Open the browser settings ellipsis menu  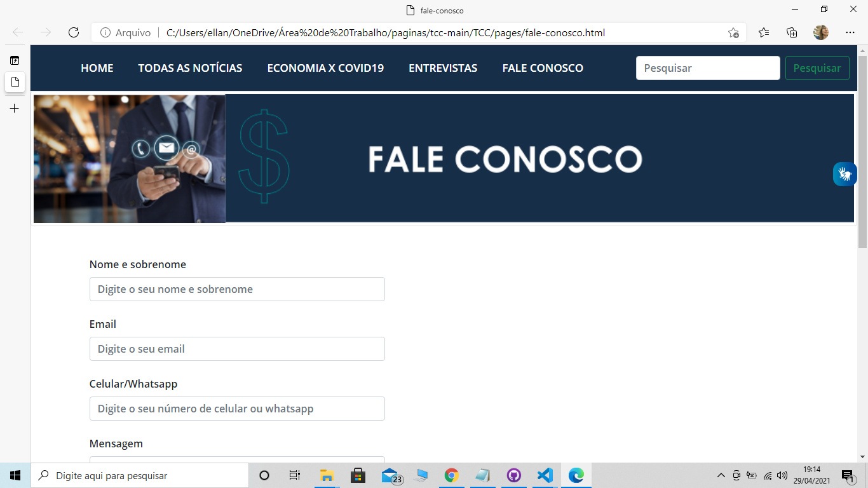point(850,32)
